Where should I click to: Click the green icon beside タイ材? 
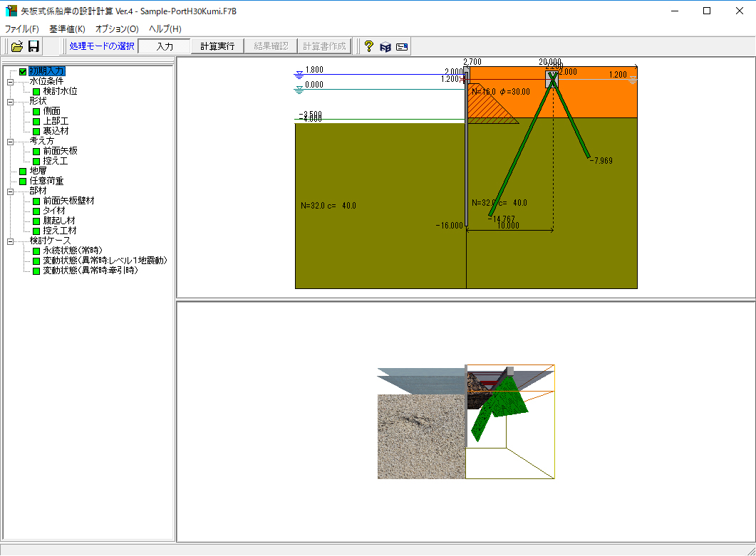click(x=36, y=211)
